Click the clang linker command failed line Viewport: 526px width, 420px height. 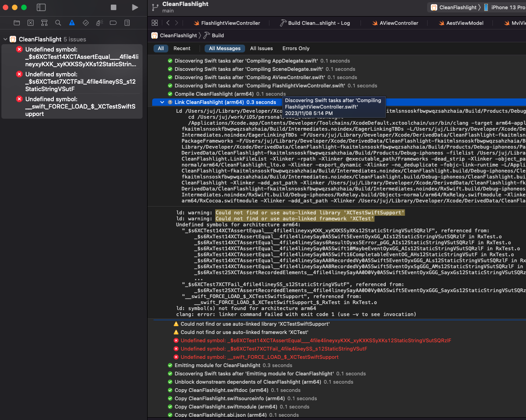[x=296, y=314]
